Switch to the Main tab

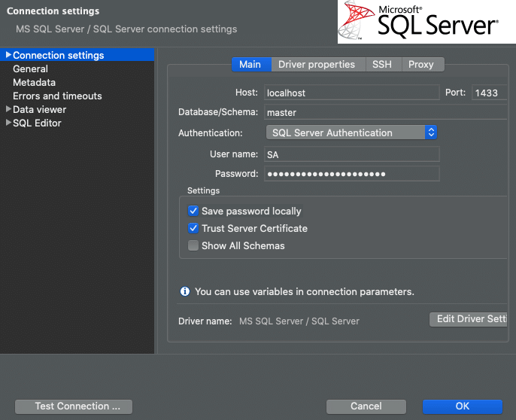pyautogui.click(x=251, y=64)
